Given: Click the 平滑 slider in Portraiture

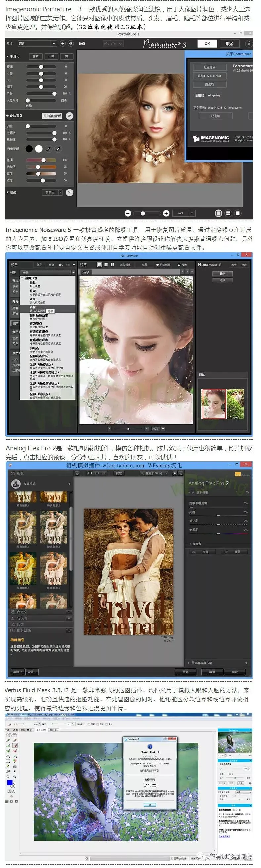Looking at the screenshot, I should [x=41, y=94].
